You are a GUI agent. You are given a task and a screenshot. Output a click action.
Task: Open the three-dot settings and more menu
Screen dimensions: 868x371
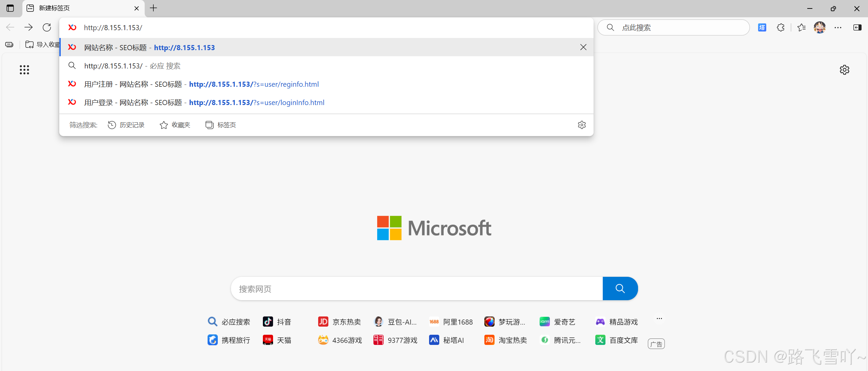coord(838,27)
